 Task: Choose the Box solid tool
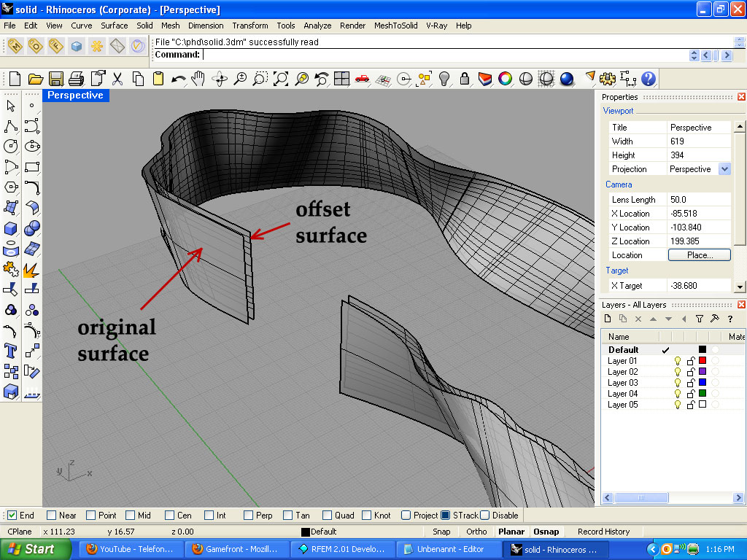pos(11,229)
